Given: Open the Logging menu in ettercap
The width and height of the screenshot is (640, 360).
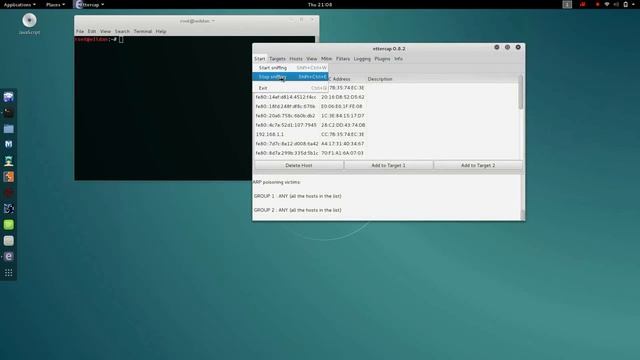Looking at the screenshot, I should pos(362,59).
